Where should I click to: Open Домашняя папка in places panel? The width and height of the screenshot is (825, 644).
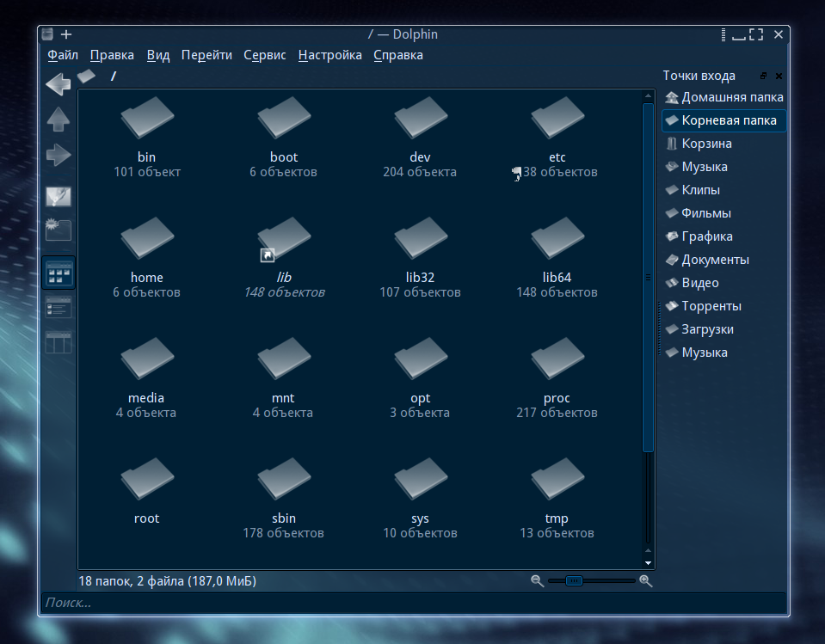click(x=723, y=97)
